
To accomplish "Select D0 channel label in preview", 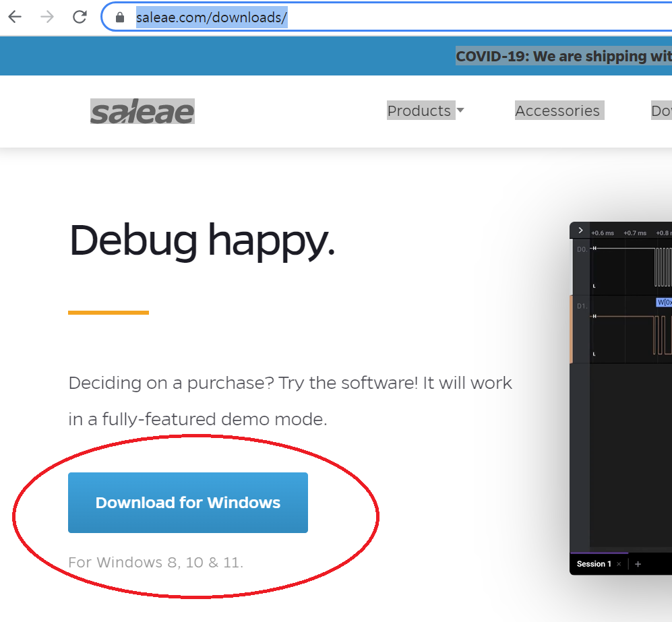I will (582, 249).
